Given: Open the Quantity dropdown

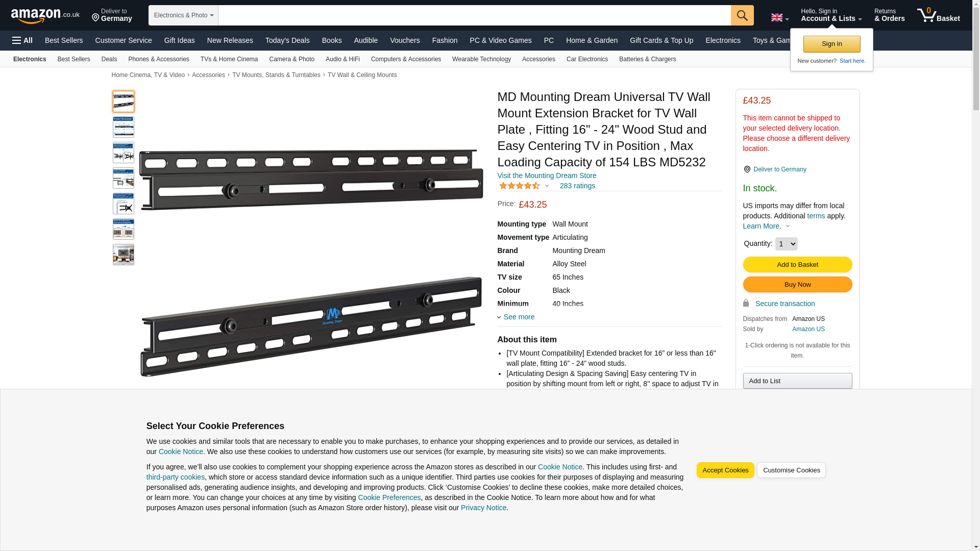Looking at the screenshot, I should tap(786, 244).
